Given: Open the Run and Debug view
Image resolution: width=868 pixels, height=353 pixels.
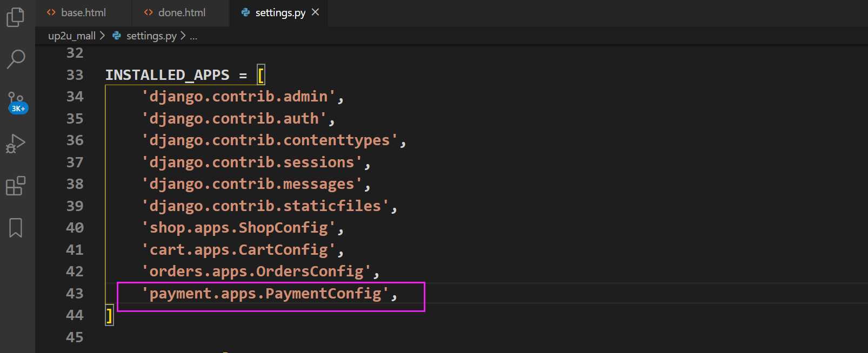Looking at the screenshot, I should (15, 144).
